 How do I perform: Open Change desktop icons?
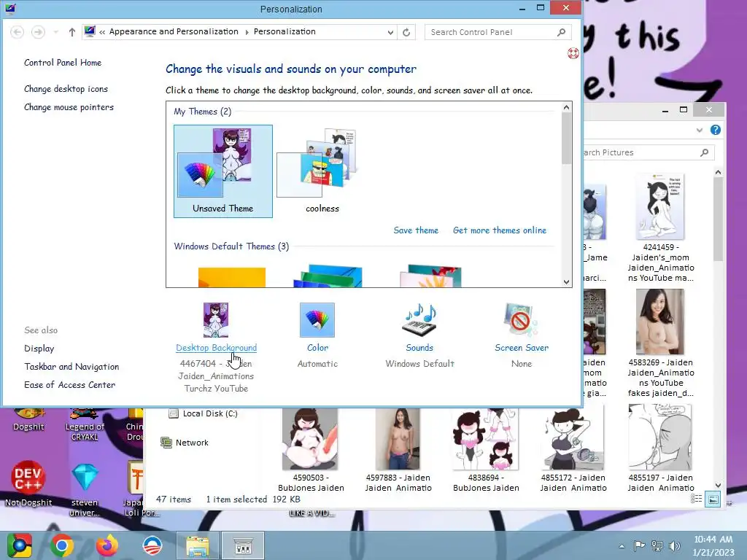click(66, 88)
